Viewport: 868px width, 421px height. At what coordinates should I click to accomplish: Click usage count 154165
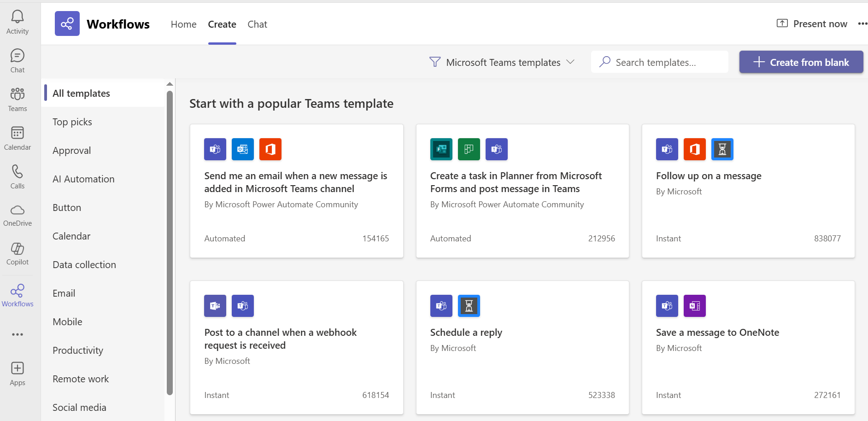[x=375, y=239]
